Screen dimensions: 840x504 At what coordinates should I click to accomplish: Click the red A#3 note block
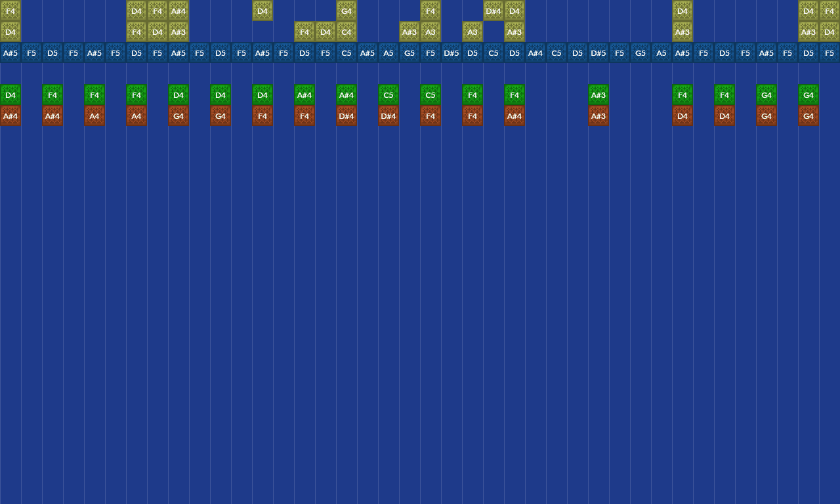598,116
